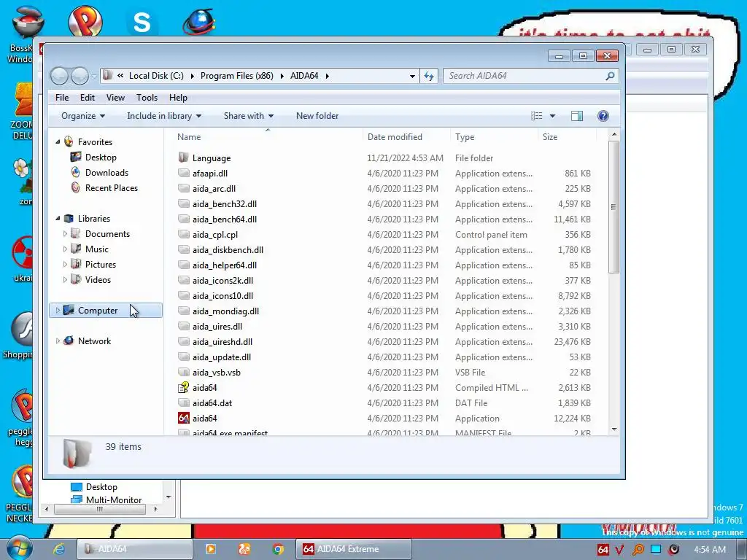The image size is (747, 560).
Task: Open Google Chrome from the taskbar
Action: 278,548
